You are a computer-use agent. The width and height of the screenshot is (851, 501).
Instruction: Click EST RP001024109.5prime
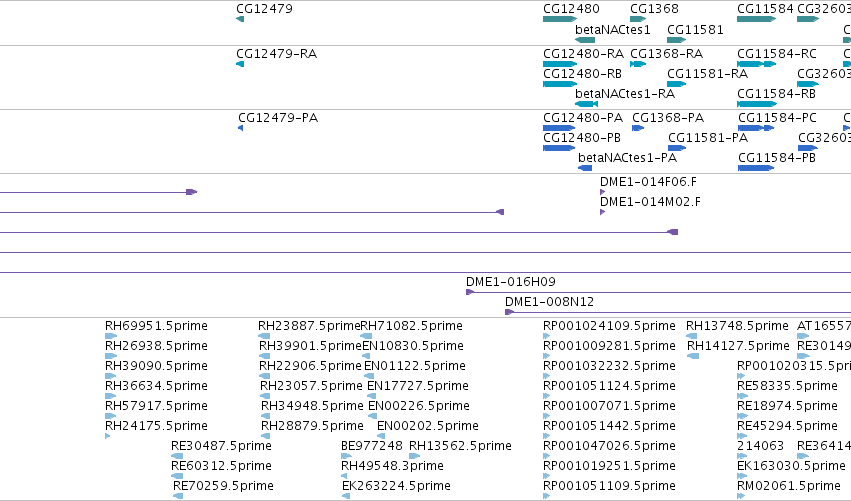(x=609, y=326)
